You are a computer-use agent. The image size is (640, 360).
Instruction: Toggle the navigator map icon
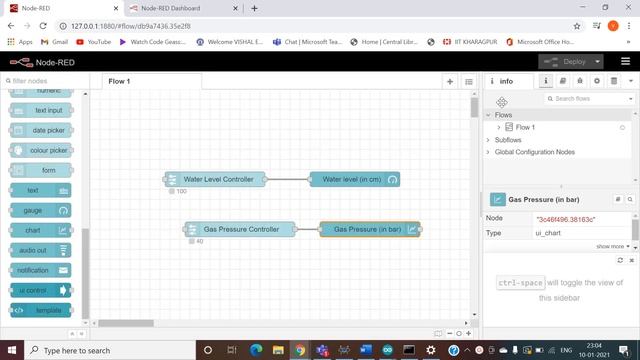click(x=438, y=333)
